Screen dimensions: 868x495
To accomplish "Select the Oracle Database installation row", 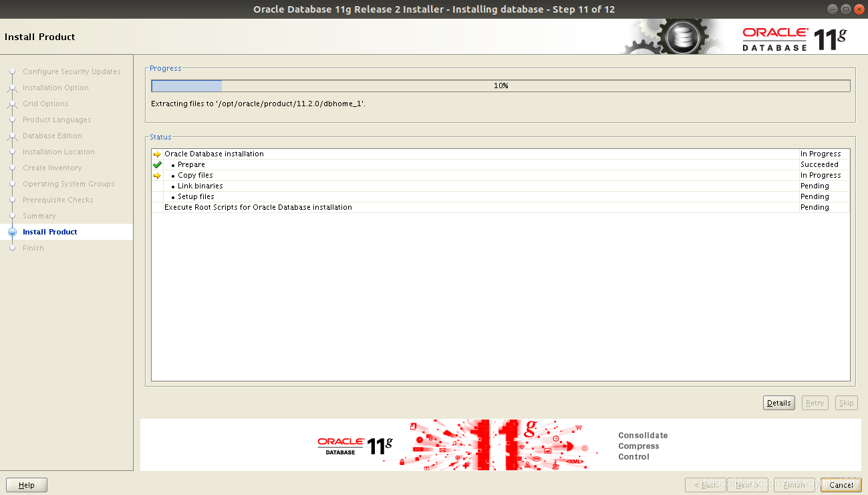I will point(500,154).
